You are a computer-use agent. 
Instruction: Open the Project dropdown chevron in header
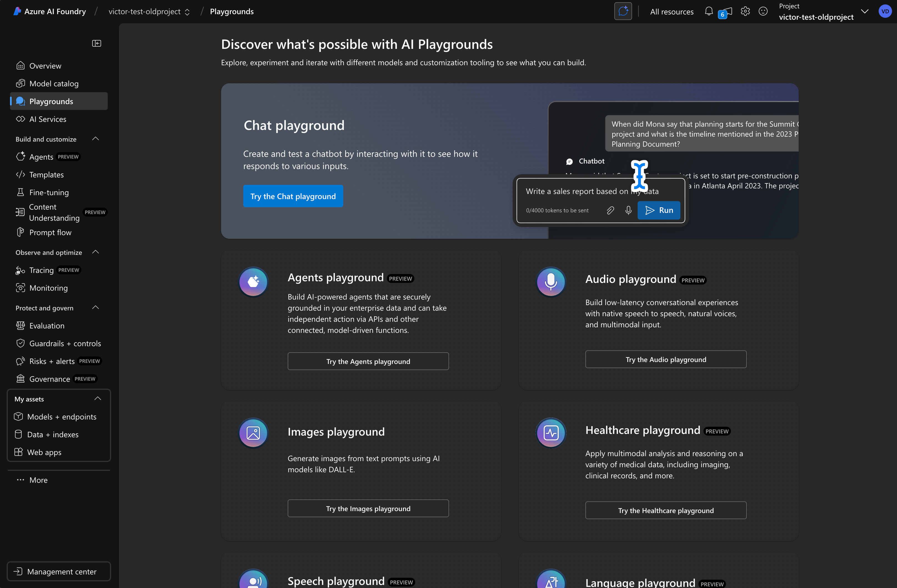click(x=865, y=11)
